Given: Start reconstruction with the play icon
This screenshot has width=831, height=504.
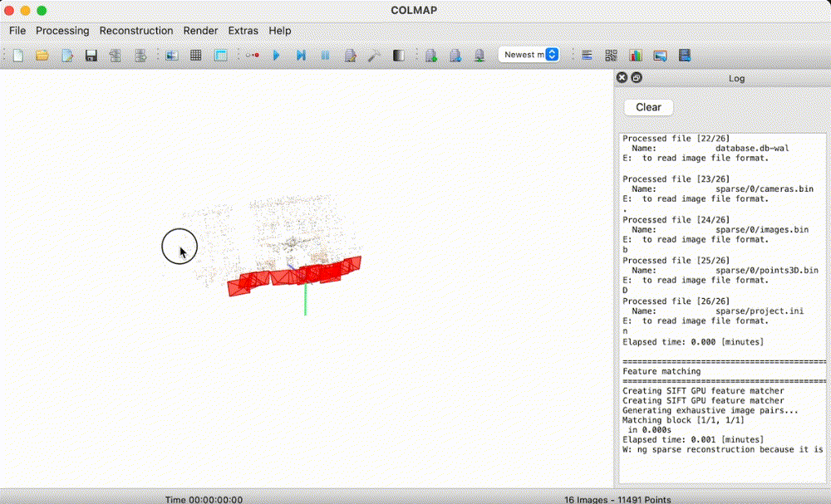Looking at the screenshot, I should click(276, 55).
